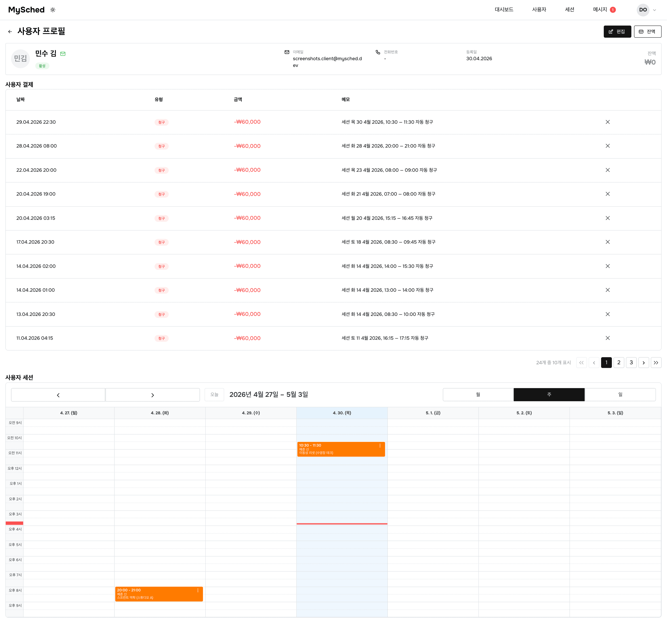Click the green mail icon beside 민수 김

[x=63, y=54]
